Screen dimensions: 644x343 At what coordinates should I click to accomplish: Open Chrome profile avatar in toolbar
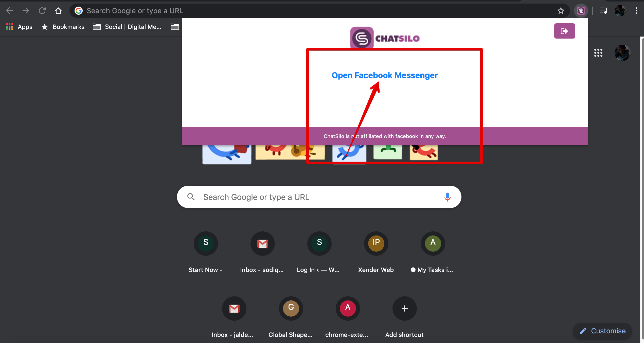point(620,11)
